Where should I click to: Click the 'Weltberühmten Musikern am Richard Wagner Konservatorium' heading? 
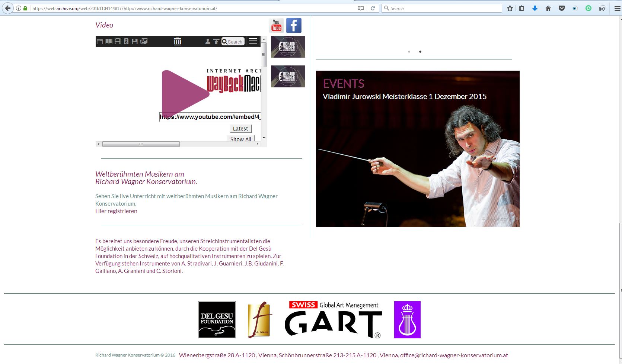(146, 178)
